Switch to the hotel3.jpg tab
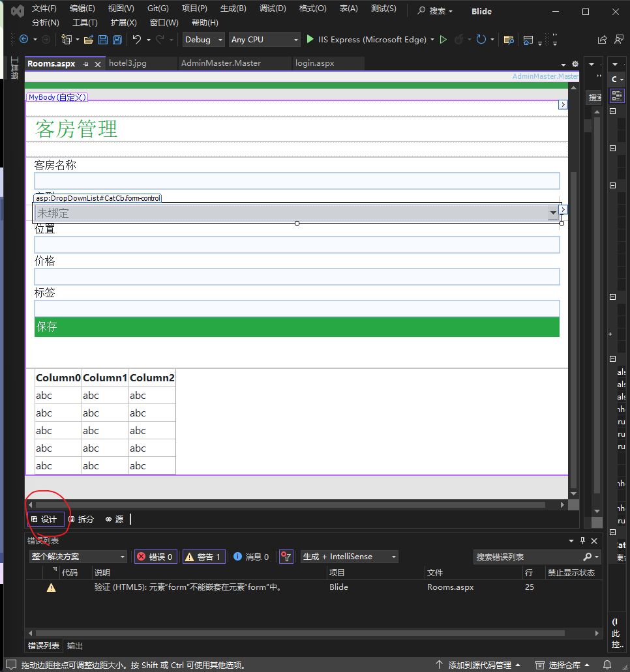The height and width of the screenshot is (672, 630). pos(128,63)
